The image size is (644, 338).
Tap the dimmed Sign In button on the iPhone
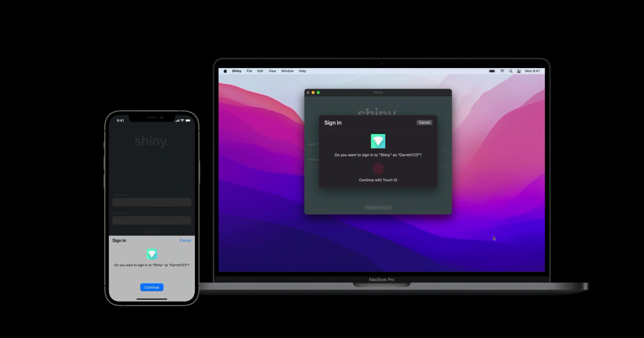click(x=152, y=232)
